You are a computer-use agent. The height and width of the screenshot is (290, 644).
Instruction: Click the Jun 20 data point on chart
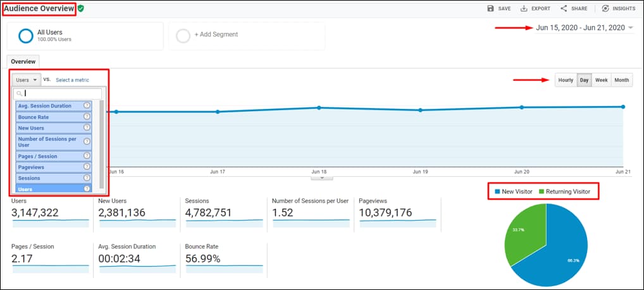coord(522,107)
